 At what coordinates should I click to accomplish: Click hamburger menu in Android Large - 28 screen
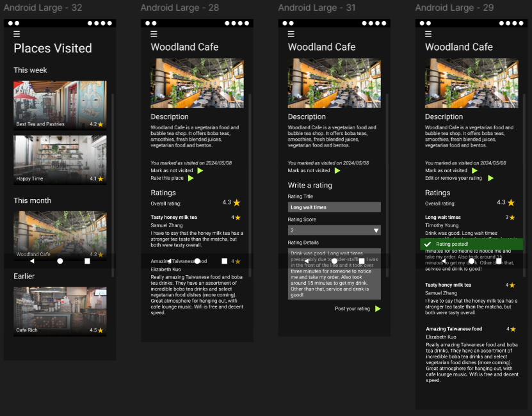click(x=154, y=34)
